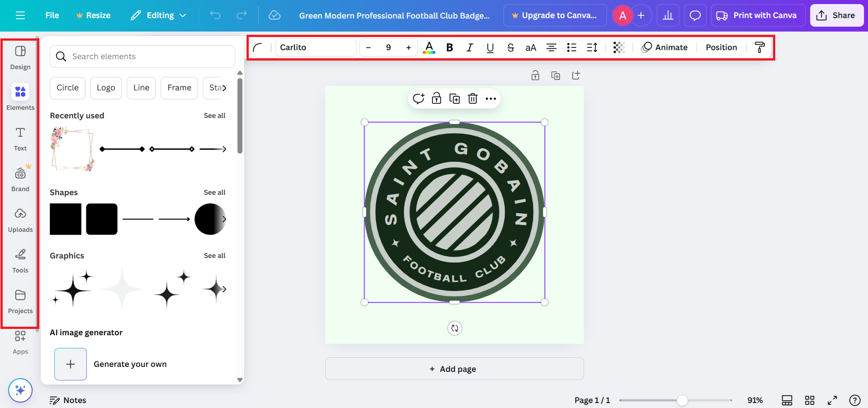The image size is (868, 408).
Task: Click the Redo arrow
Action: pyautogui.click(x=242, y=15)
